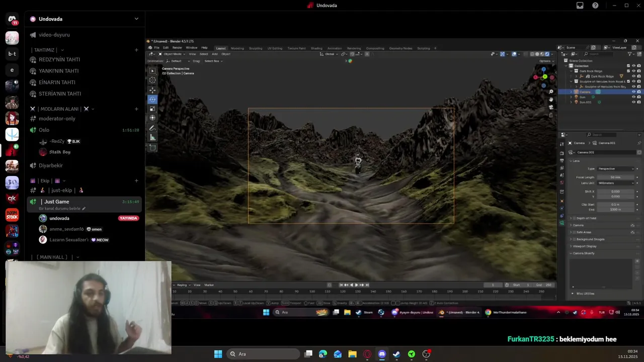Select the Transform tool in Blender toolbar

[152, 118]
